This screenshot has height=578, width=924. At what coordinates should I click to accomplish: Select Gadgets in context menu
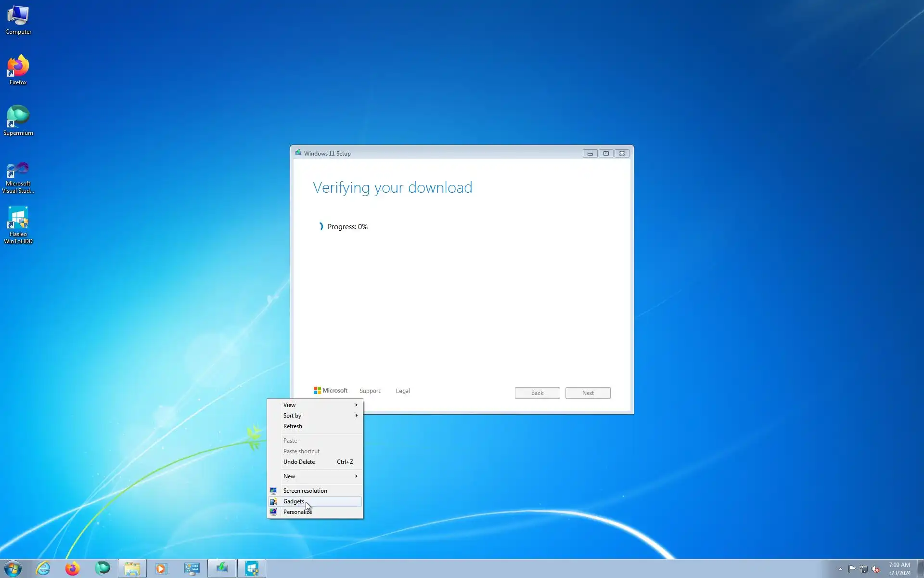pos(294,501)
